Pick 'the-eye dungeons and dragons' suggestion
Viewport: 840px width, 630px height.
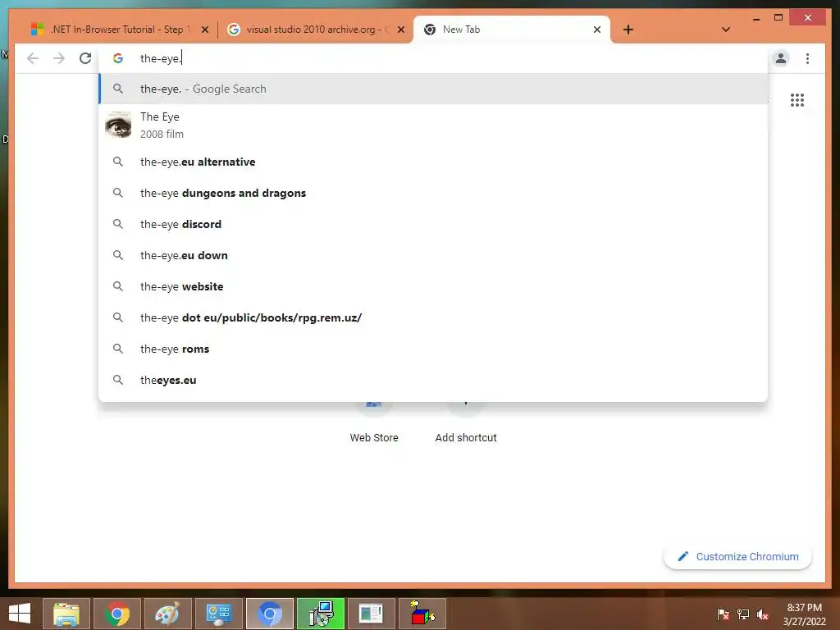[433, 193]
